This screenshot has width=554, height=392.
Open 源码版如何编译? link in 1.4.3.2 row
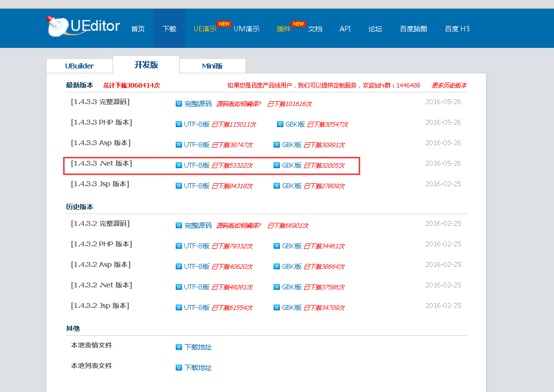238,225
